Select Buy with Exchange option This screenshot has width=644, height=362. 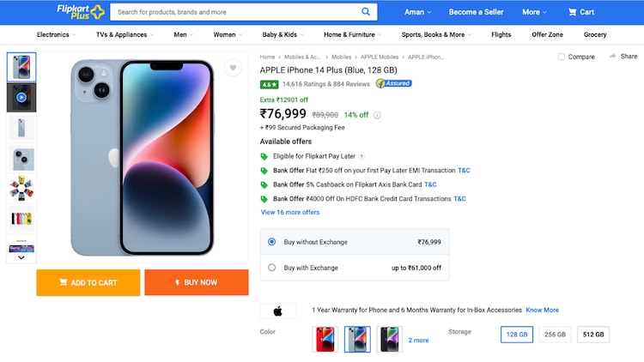point(272,268)
